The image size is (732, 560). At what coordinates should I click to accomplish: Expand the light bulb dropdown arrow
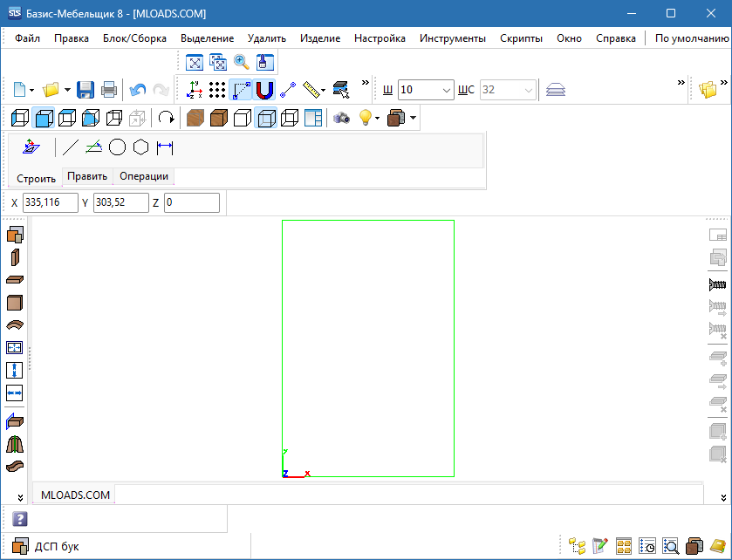coord(378,118)
